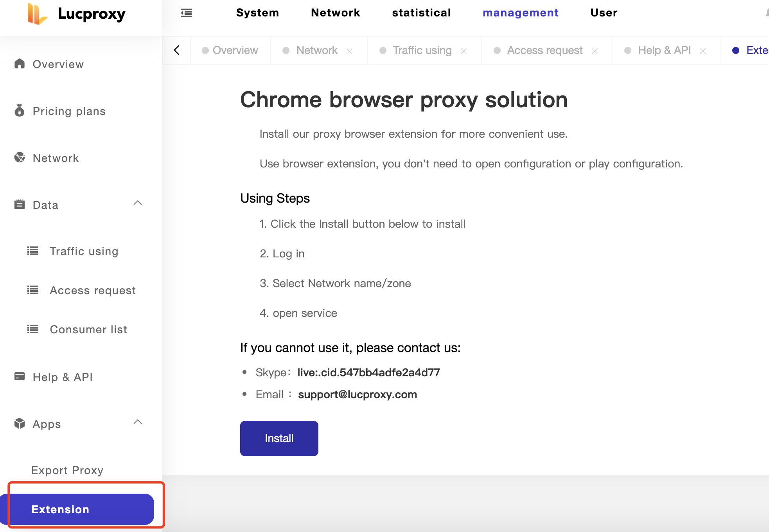769x532 pixels.
Task: Open Access request in the sidebar
Action: pos(93,290)
